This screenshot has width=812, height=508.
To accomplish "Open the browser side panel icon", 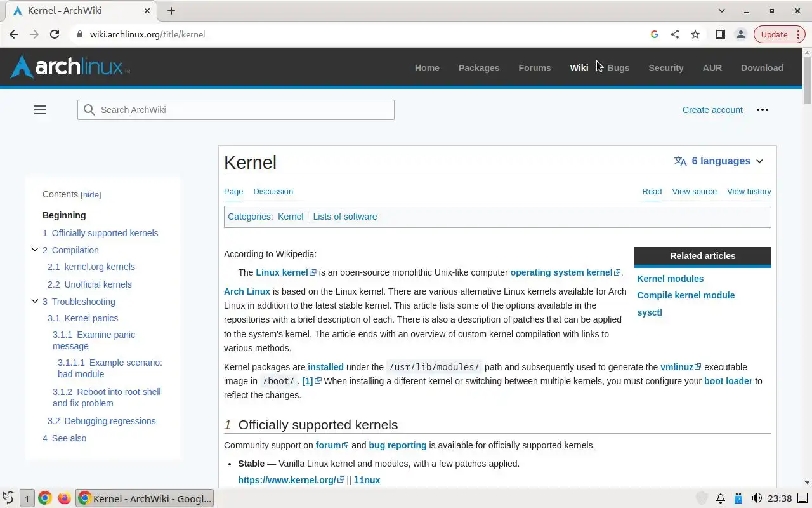I will point(720,34).
